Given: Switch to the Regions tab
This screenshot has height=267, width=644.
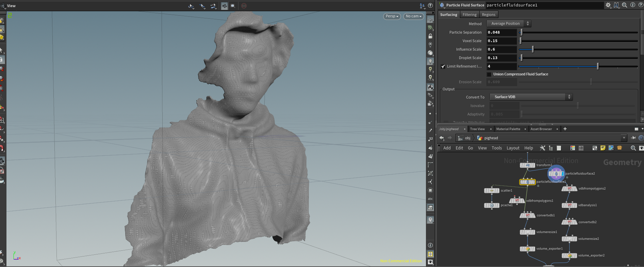Looking at the screenshot, I should click(x=489, y=15).
